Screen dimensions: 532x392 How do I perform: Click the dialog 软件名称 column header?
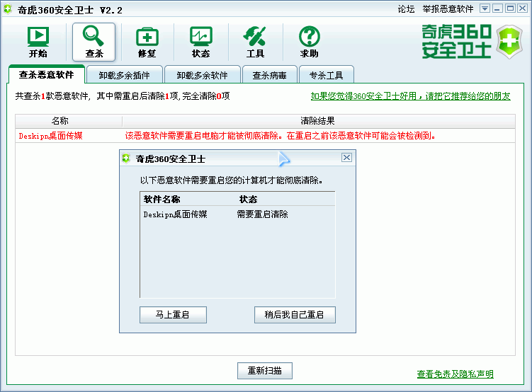pyautogui.click(x=162, y=200)
